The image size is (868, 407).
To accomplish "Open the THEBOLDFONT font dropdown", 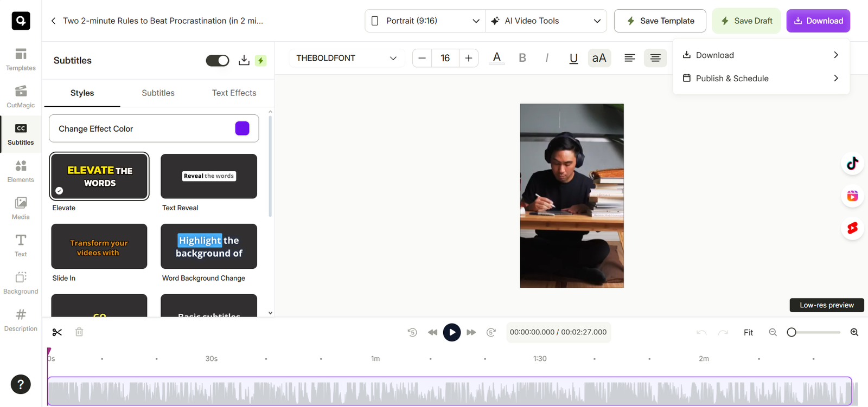I will pos(346,58).
